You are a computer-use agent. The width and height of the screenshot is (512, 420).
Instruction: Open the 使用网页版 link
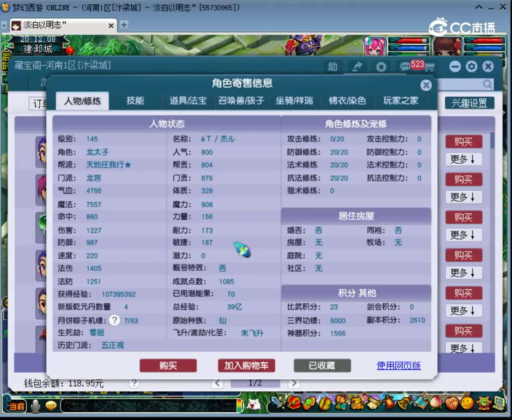(x=398, y=366)
